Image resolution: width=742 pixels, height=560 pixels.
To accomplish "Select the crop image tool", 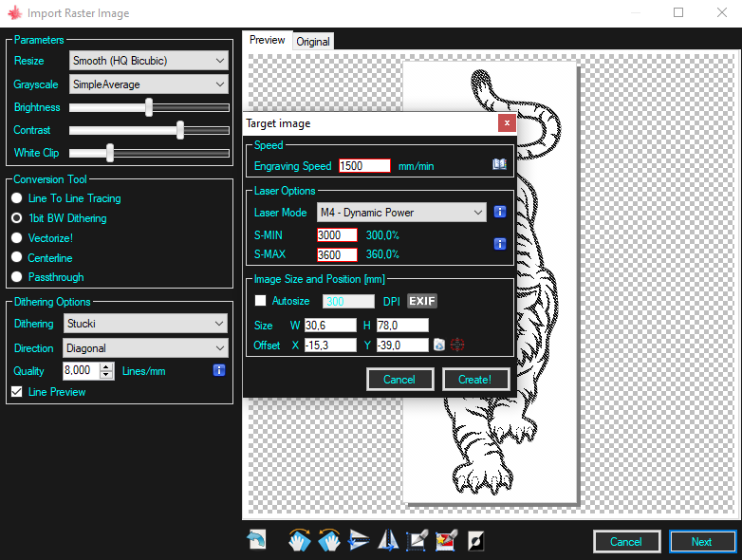I will 417,541.
